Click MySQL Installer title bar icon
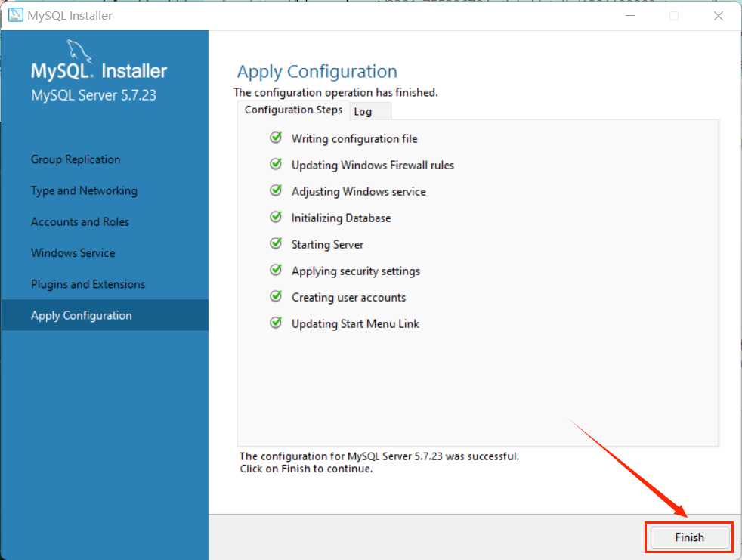 point(16,15)
